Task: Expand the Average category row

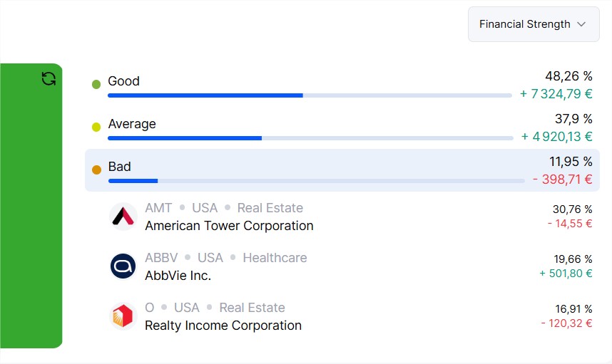Action: [x=342, y=128]
